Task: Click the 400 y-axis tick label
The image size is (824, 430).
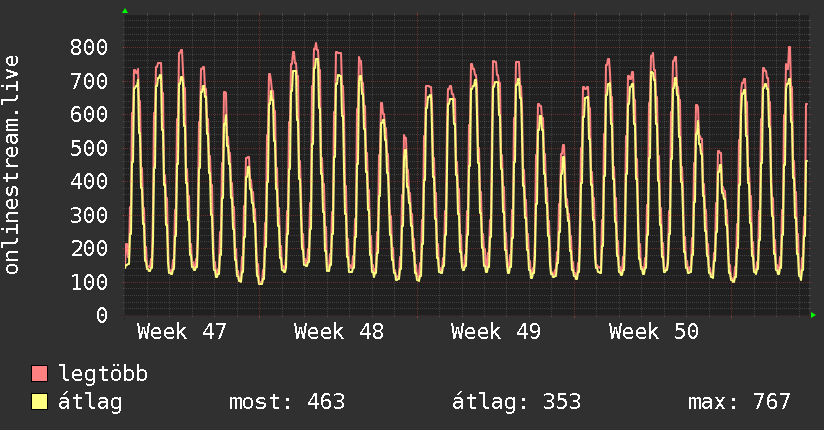Action: tap(89, 181)
